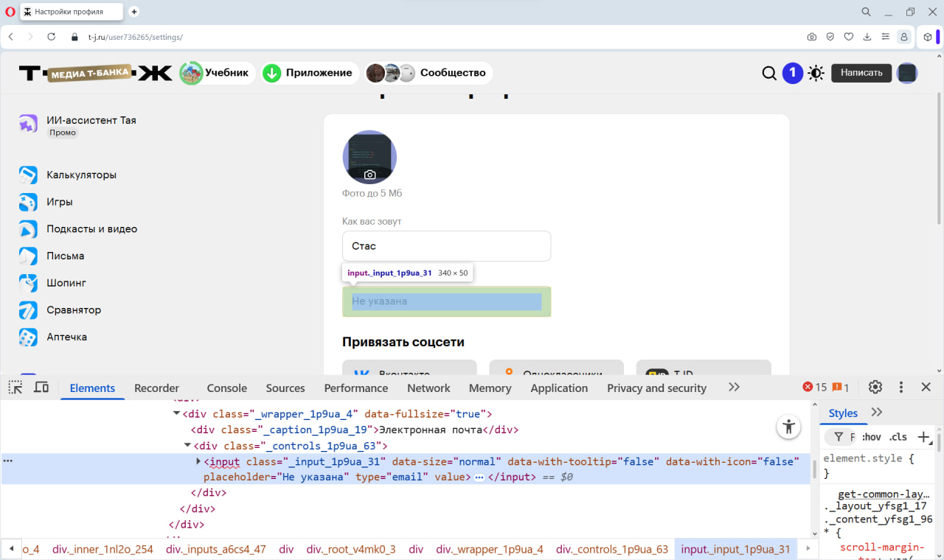Reload the page with the refresh icon

(x=50, y=36)
